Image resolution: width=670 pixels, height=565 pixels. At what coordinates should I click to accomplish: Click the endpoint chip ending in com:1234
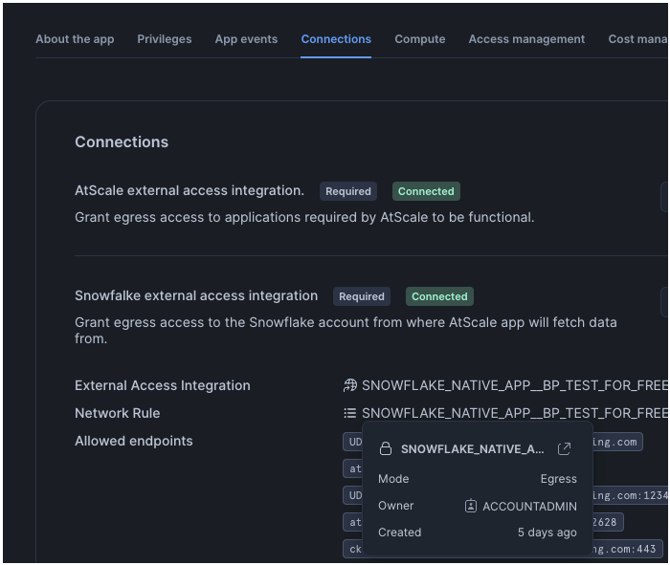(x=629, y=495)
